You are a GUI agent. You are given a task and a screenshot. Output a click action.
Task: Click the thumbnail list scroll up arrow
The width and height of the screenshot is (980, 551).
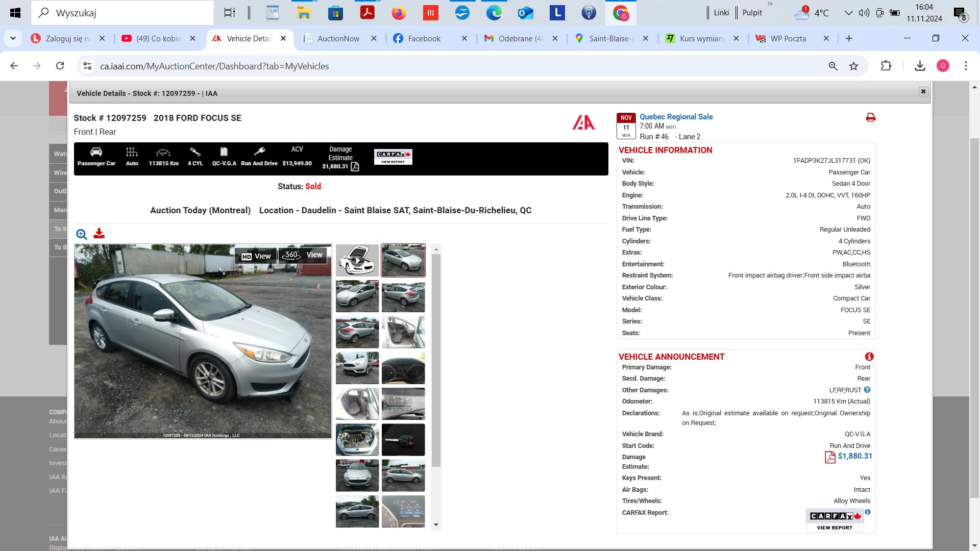pos(436,249)
